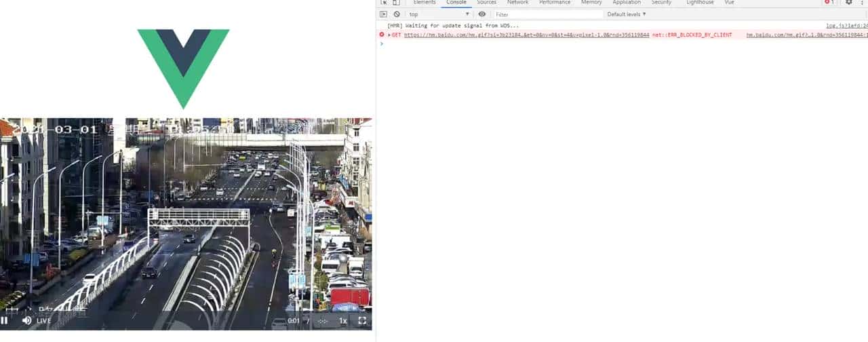Focus the console Filter field

(548, 14)
